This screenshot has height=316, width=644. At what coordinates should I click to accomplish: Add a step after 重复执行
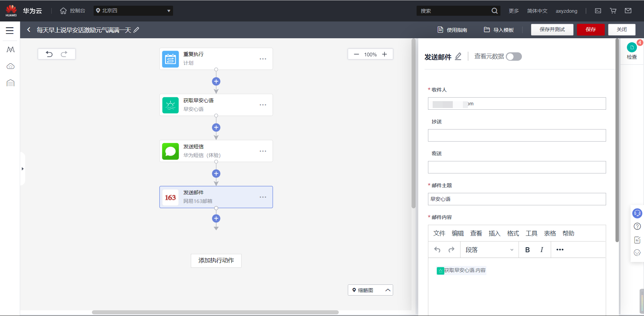click(x=216, y=82)
